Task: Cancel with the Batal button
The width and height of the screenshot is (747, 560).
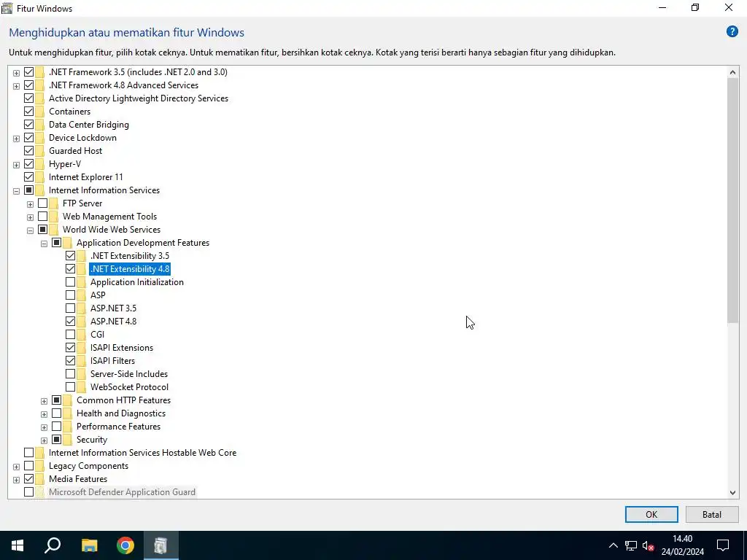Action: point(712,514)
